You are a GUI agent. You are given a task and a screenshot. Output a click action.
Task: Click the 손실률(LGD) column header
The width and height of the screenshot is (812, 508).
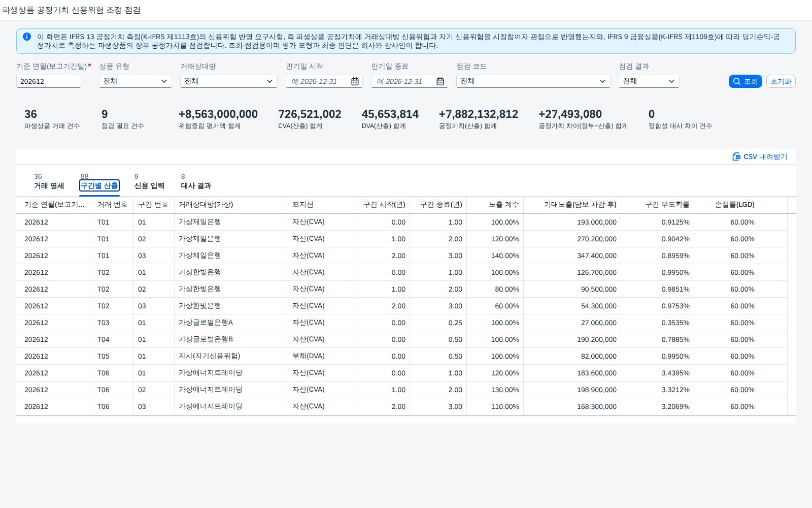pos(726,205)
